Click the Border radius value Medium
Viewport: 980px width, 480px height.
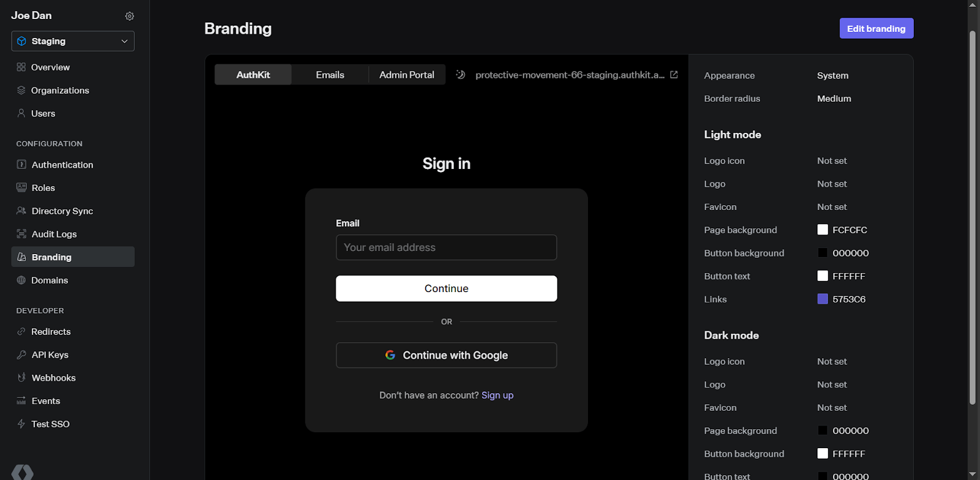click(x=834, y=99)
